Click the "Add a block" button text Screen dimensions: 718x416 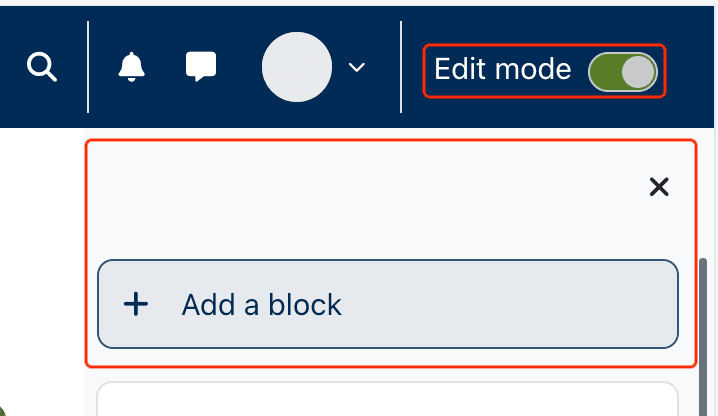261,305
